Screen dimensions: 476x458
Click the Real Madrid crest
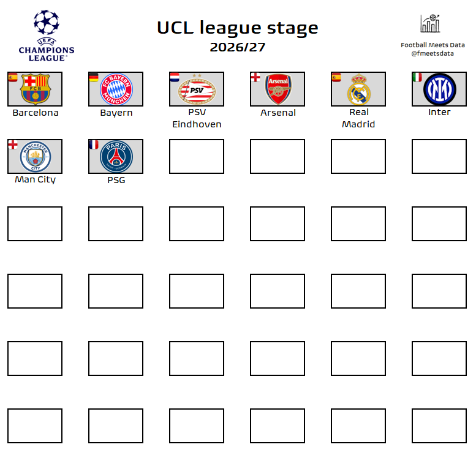359,89
